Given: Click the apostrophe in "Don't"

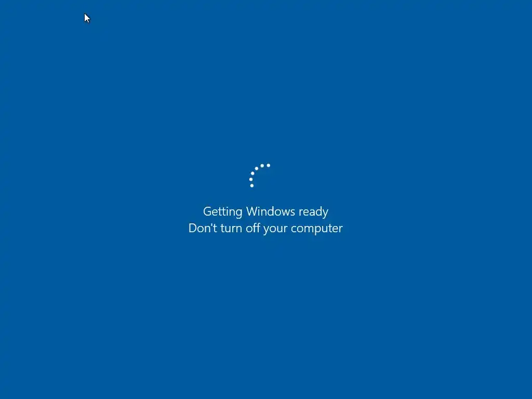Looking at the screenshot, I should 212,224.
